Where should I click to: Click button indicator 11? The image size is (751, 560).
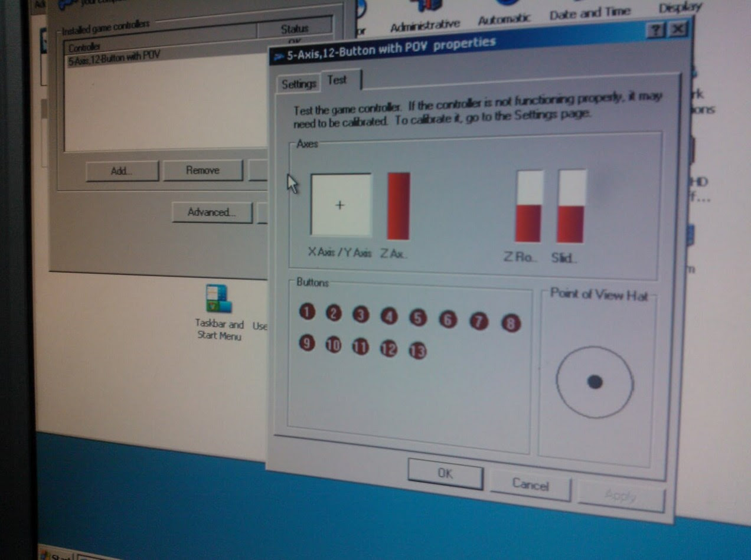click(361, 347)
